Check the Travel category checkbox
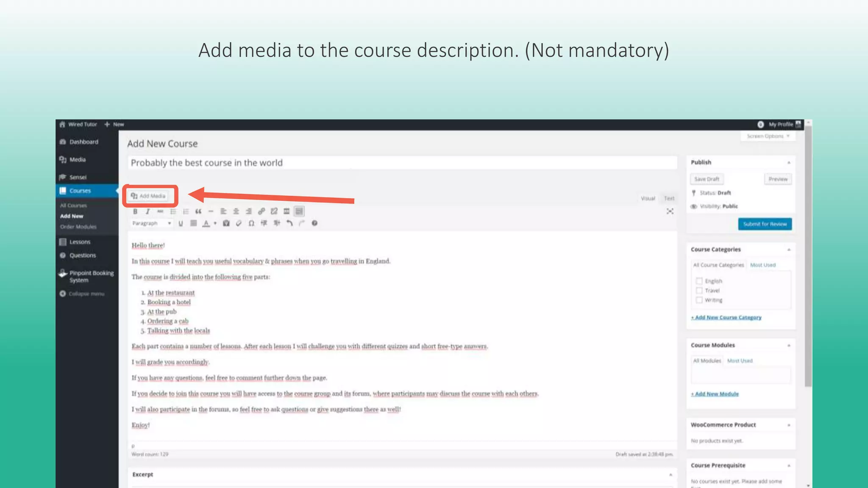Image resolution: width=868 pixels, height=488 pixels. (x=699, y=291)
